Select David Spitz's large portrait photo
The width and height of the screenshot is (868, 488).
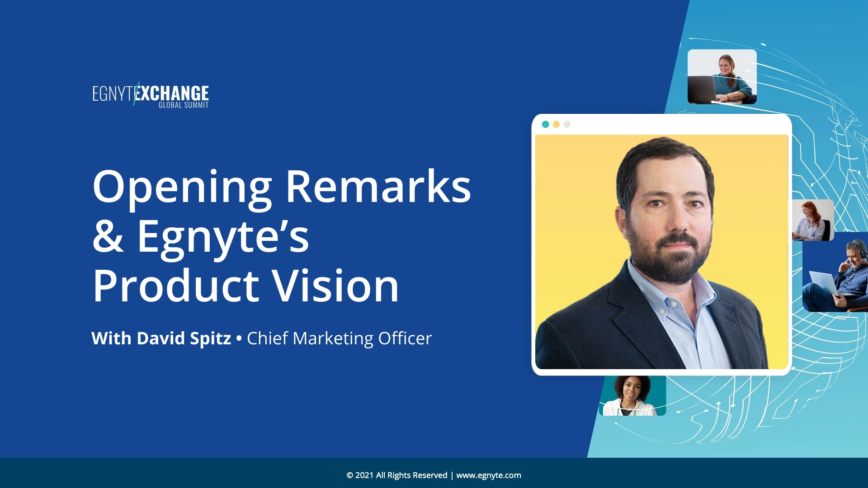pyautogui.click(x=661, y=252)
